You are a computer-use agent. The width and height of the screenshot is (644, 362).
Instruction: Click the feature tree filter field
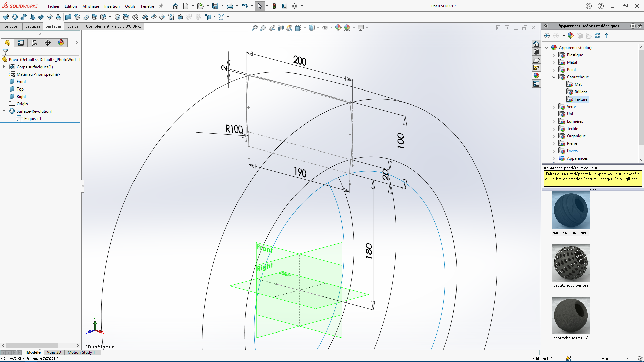point(41,52)
